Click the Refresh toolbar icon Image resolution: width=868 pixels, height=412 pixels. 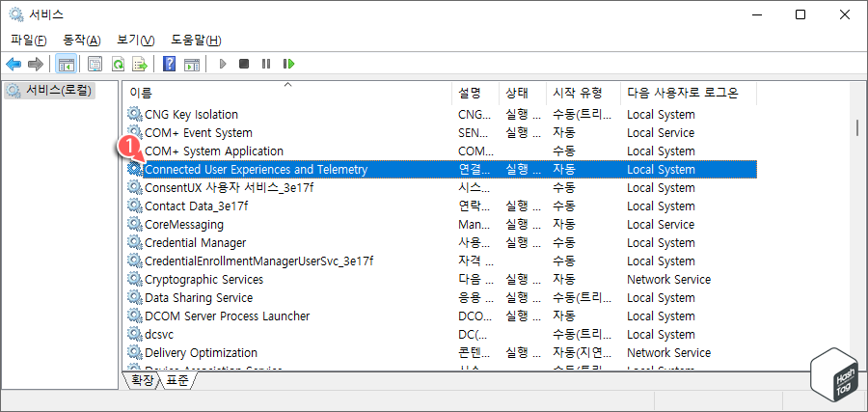coord(118,65)
